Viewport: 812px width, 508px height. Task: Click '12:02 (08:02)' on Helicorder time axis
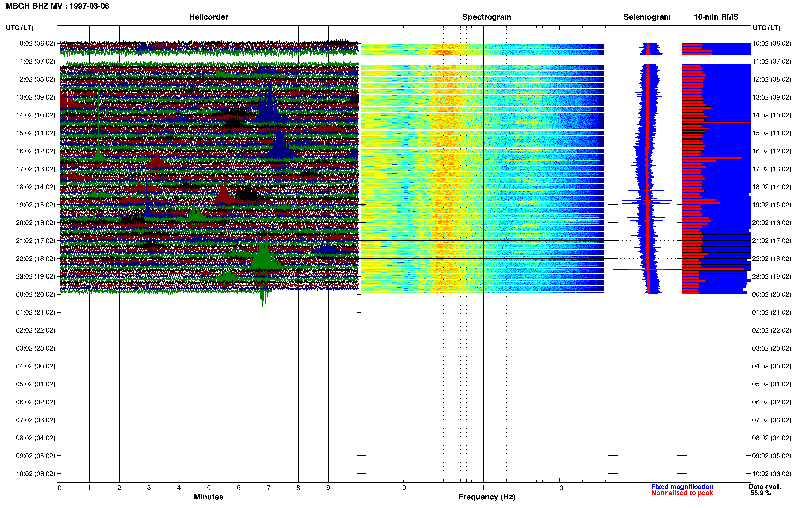pyautogui.click(x=36, y=79)
